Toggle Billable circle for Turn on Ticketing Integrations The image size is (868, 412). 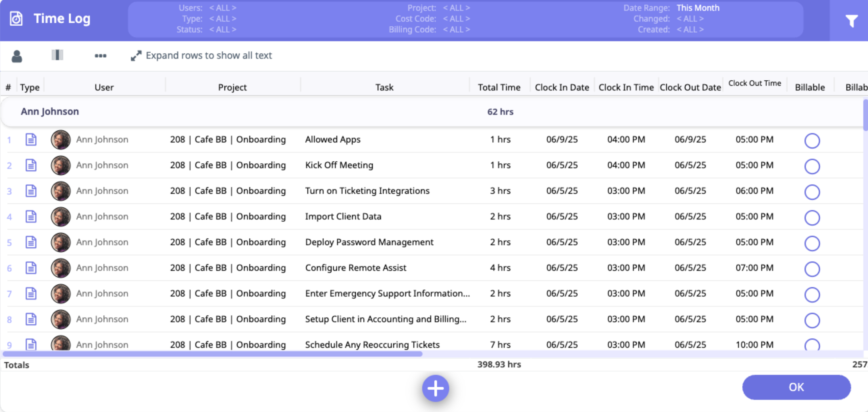[812, 192]
